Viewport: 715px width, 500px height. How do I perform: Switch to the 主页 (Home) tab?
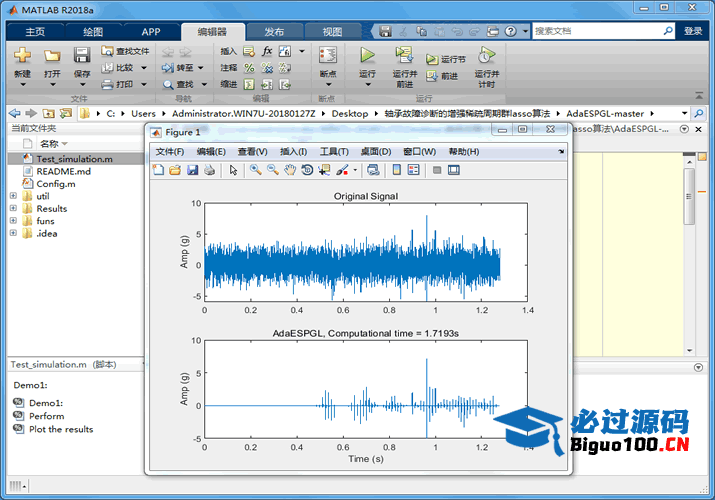(35, 31)
